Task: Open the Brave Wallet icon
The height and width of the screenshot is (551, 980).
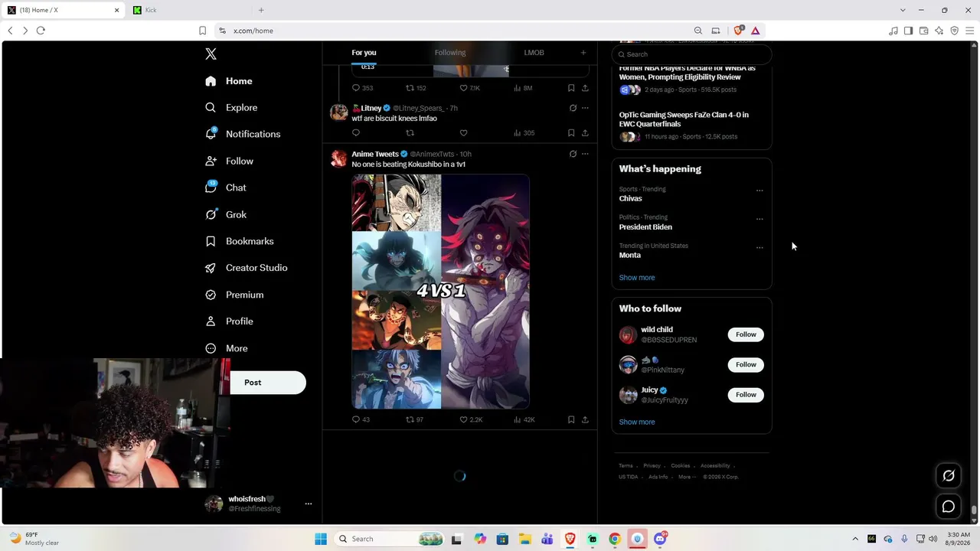Action: [924, 31]
